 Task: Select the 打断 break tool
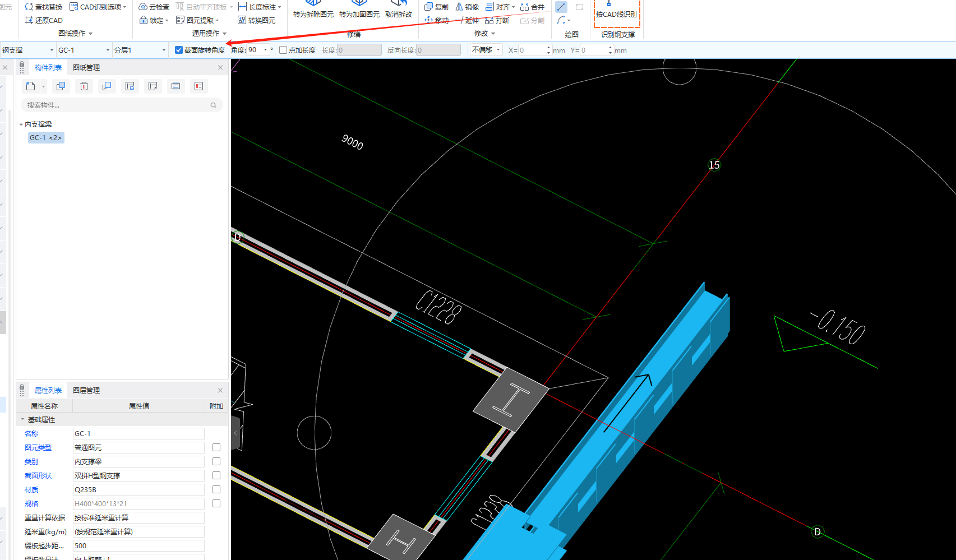coord(497,20)
